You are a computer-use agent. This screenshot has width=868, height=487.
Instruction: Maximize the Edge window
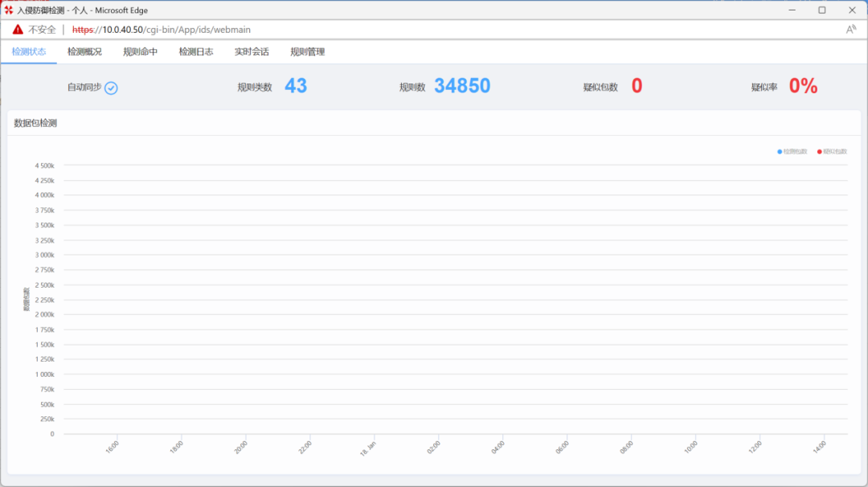[822, 10]
